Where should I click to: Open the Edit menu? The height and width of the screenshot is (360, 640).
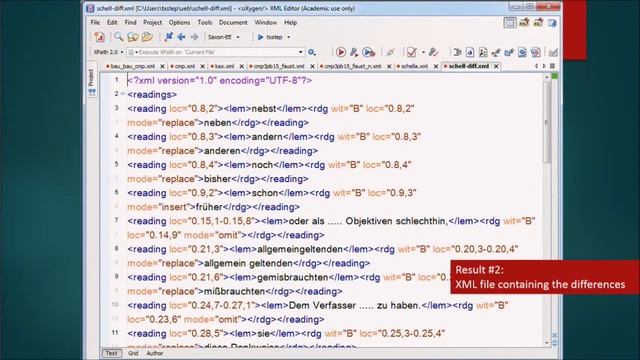(x=112, y=22)
